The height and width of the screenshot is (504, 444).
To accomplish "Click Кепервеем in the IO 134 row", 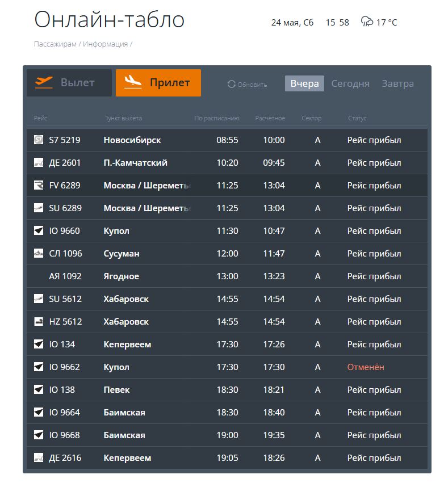I will [x=127, y=345].
